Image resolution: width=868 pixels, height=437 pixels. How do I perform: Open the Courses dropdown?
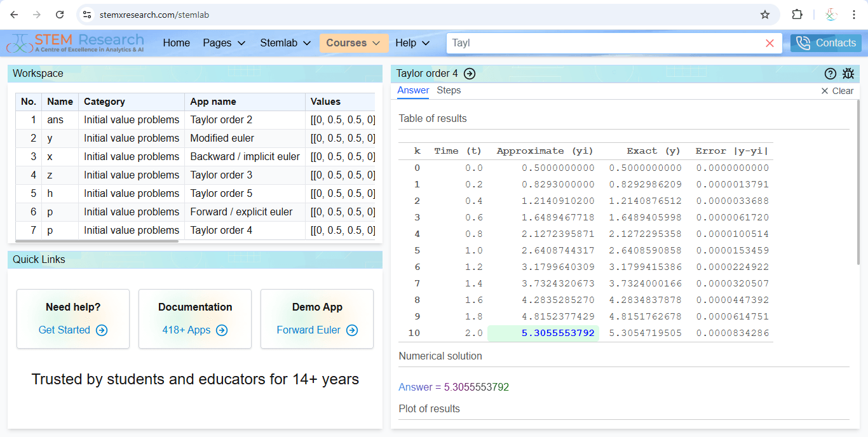(x=353, y=43)
